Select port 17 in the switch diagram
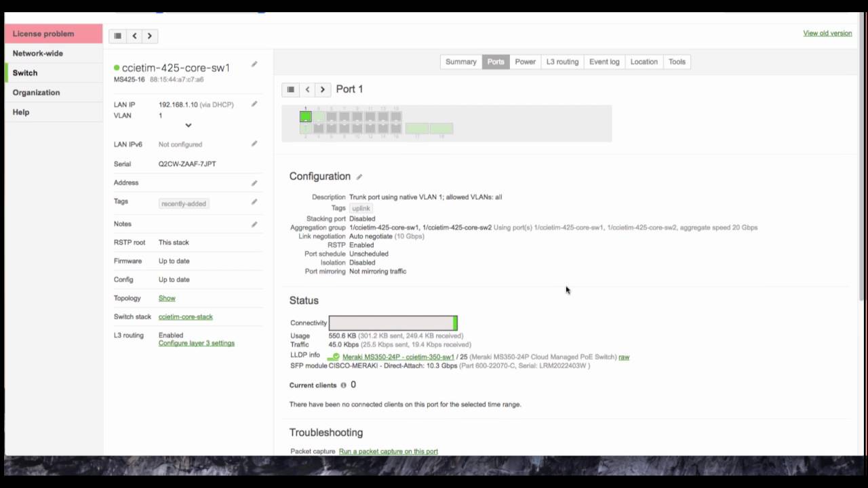The image size is (868, 488). coord(417,128)
